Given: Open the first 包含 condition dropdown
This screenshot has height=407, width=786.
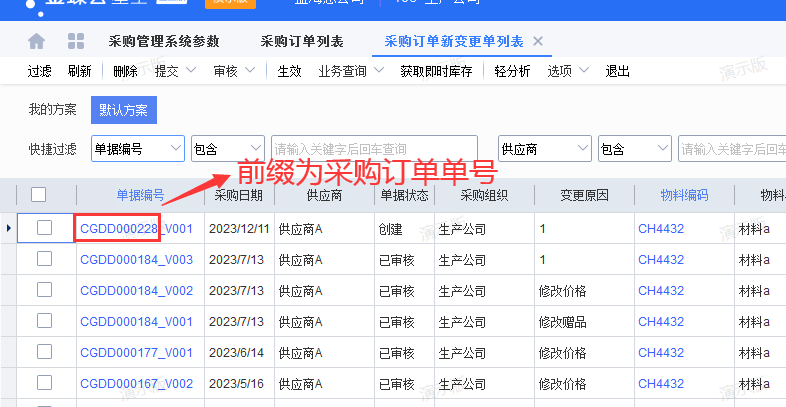Looking at the screenshot, I should click(x=228, y=148).
